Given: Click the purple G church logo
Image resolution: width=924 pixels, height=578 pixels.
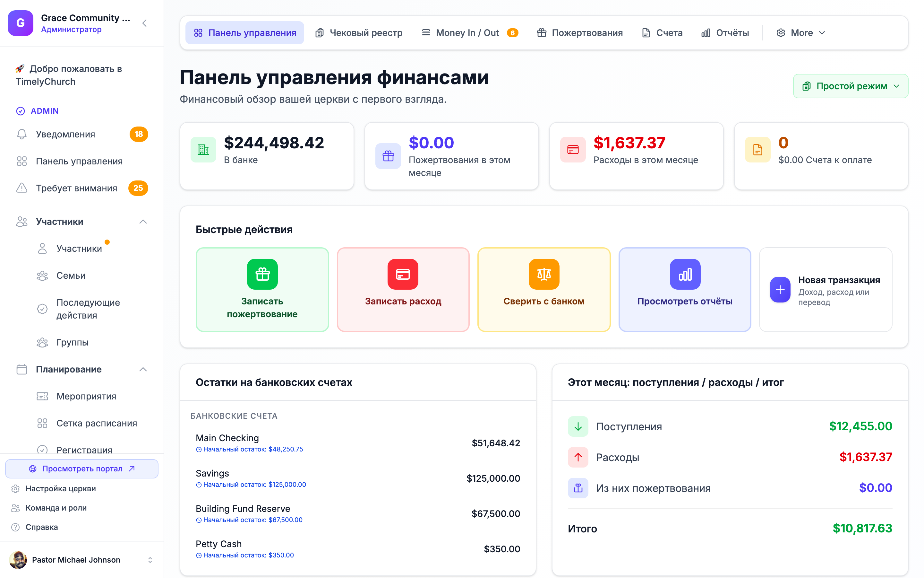Looking at the screenshot, I should 20,23.
